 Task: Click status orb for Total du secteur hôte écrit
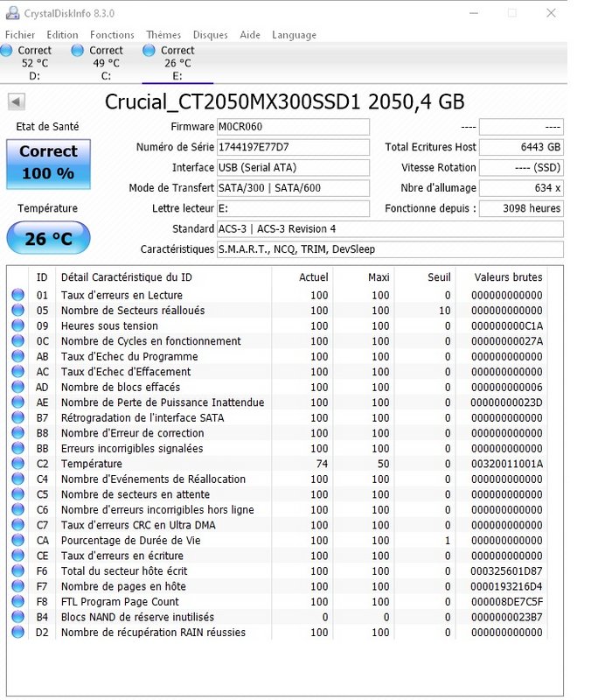click(17, 571)
